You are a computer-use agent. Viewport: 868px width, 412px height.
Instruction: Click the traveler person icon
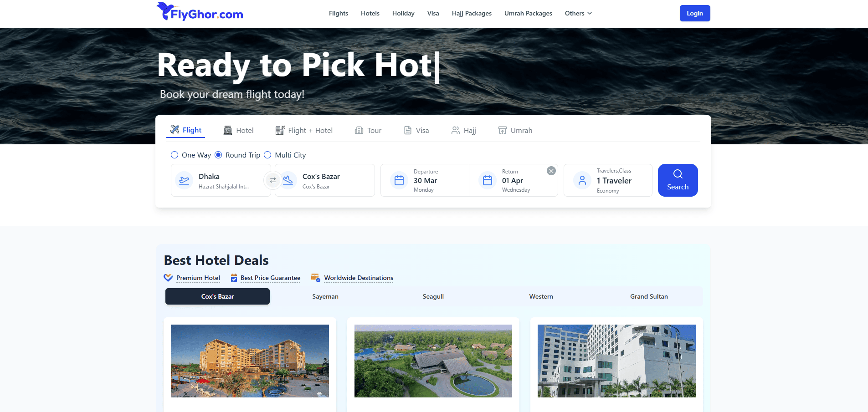pyautogui.click(x=582, y=180)
